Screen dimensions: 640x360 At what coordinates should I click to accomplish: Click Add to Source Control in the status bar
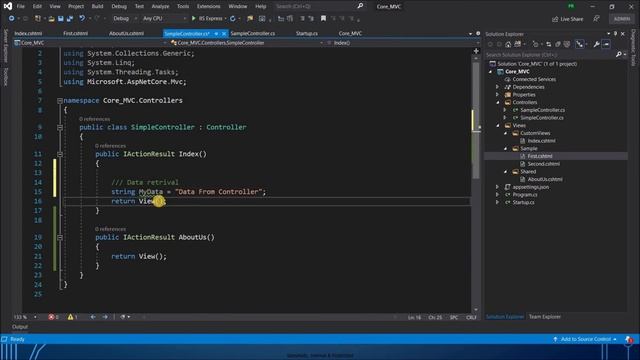point(586,339)
